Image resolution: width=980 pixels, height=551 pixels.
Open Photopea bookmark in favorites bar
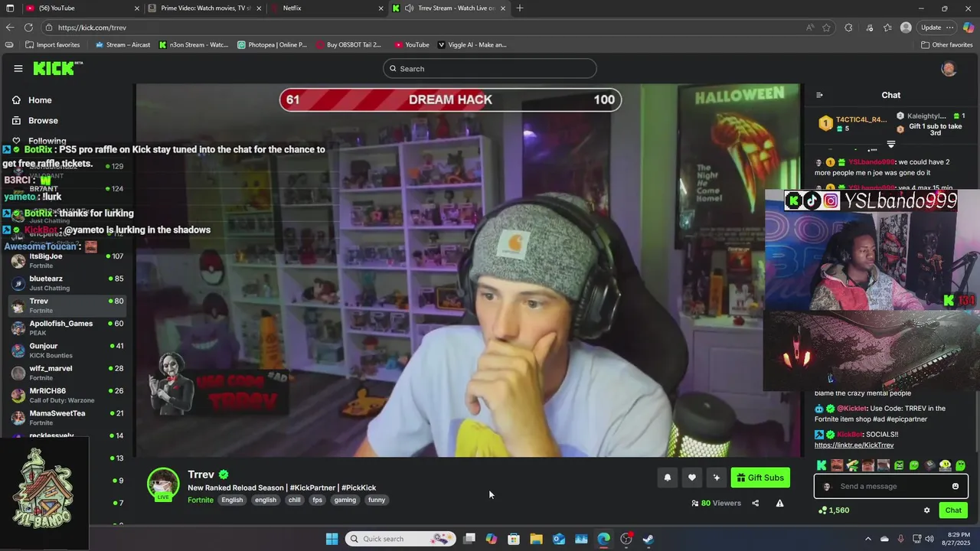click(272, 45)
